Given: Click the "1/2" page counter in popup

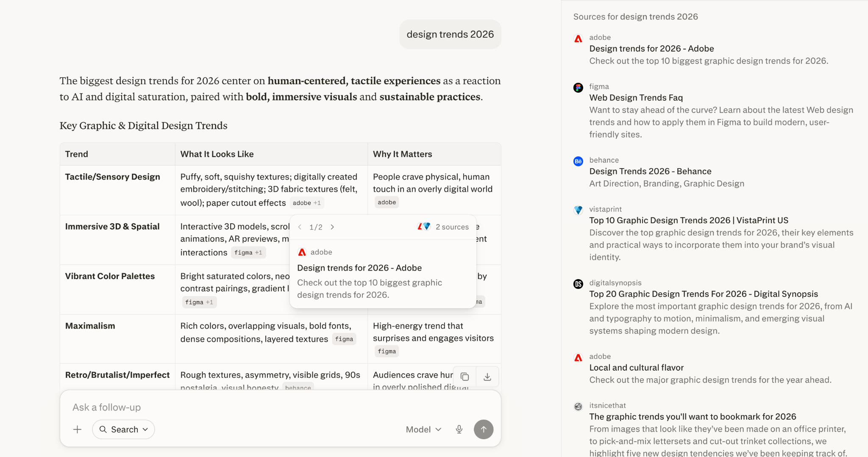Looking at the screenshot, I should (316, 227).
